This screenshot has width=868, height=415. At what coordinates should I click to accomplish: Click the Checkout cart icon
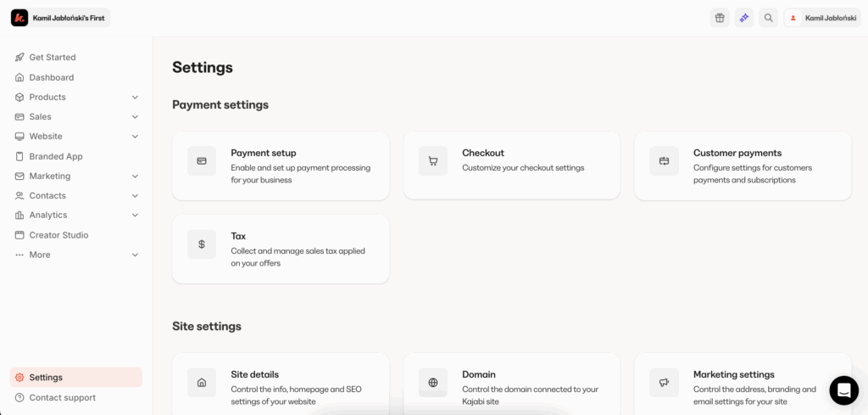(433, 160)
